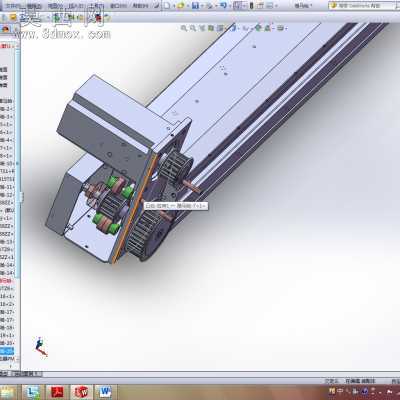Click the Rebuild traffic light icon
The image size is (400, 400).
[251, 5]
